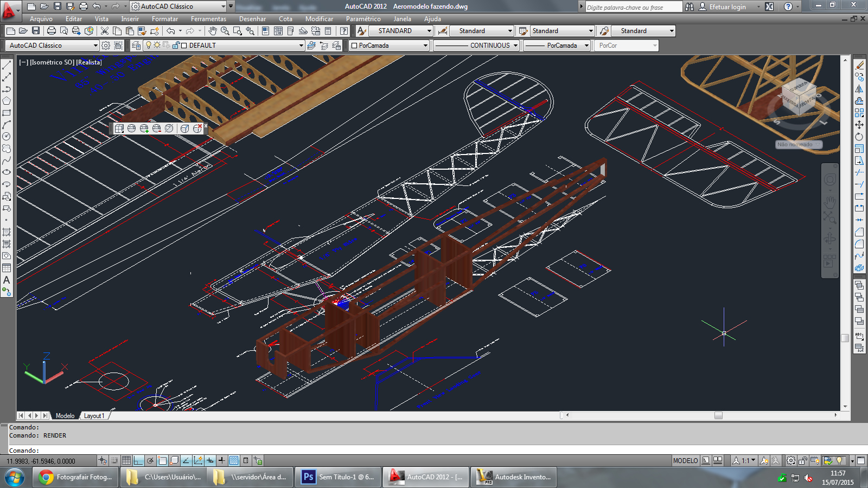The width and height of the screenshot is (868, 488).
Task: Select the Polygon draw tool
Action: tap(7, 100)
